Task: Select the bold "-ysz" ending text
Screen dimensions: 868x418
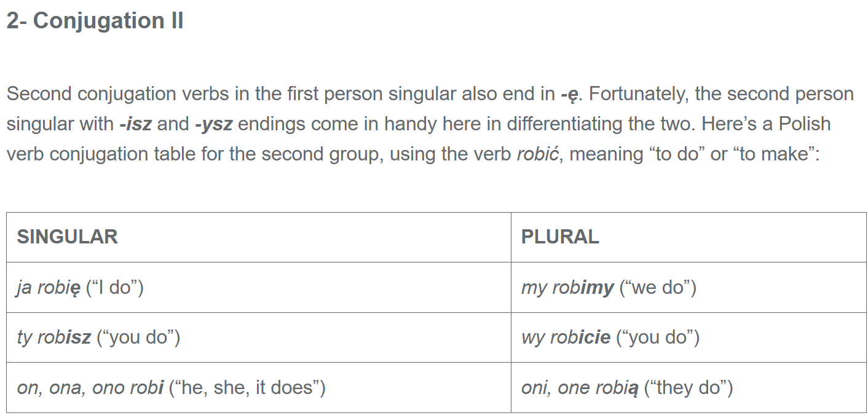Action: tap(213, 124)
